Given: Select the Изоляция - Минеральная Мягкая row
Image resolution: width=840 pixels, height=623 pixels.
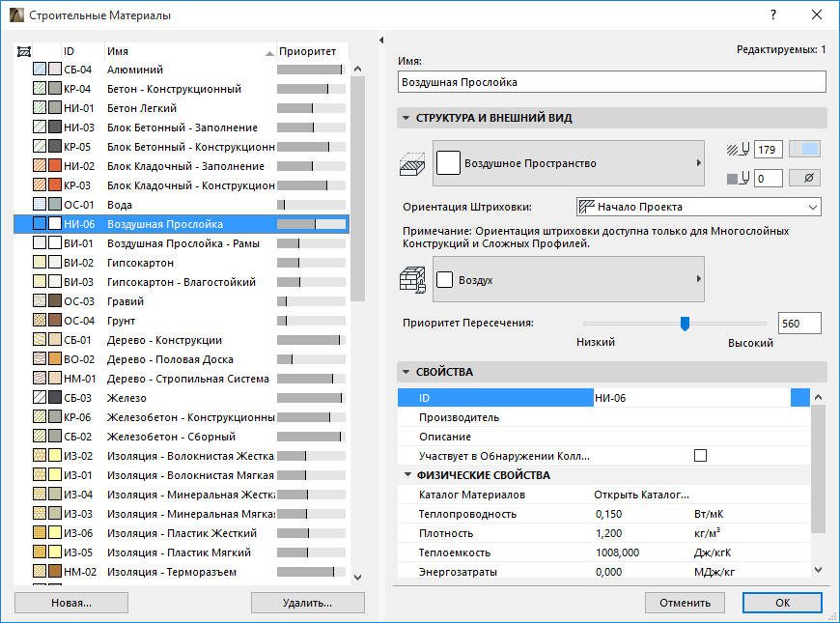Looking at the screenshot, I should click(182, 513).
